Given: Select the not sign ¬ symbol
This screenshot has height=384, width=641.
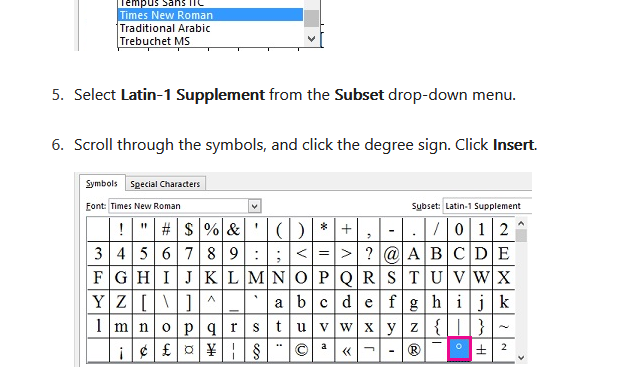Looking at the screenshot, I should tap(369, 350).
